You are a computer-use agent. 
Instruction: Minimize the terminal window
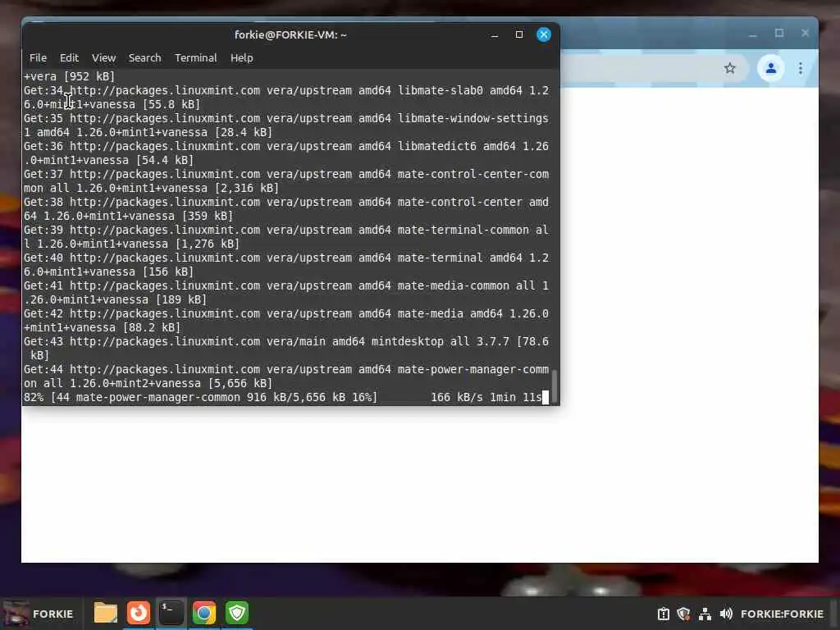tap(495, 34)
